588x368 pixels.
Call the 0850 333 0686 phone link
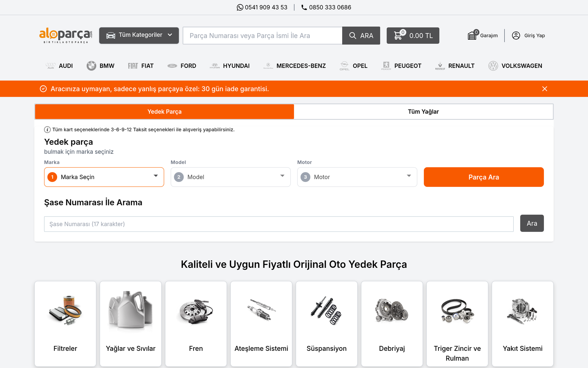click(330, 7)
